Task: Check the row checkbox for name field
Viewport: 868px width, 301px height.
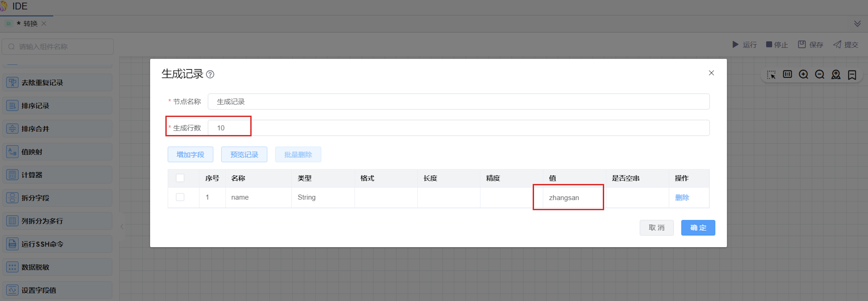Action: pos(180,197)
